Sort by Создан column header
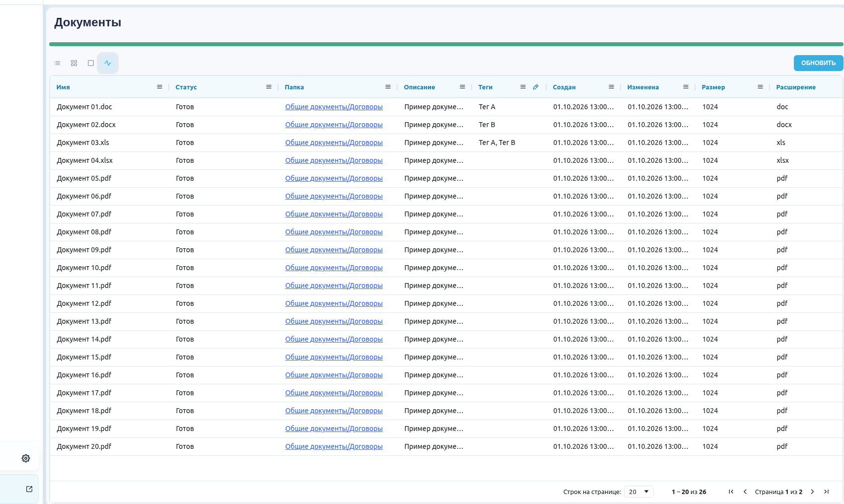The image size is (844, 504). tap(564, 87)
